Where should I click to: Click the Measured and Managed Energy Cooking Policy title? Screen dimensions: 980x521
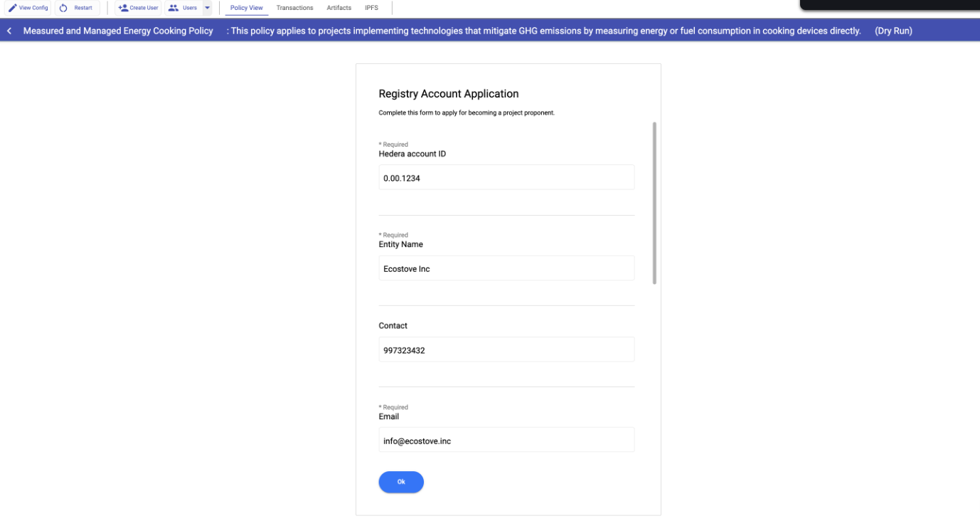point(118,31)
